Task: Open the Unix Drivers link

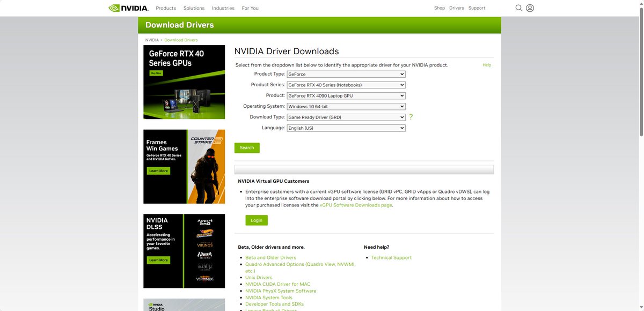Action: [x=259, y=277]
